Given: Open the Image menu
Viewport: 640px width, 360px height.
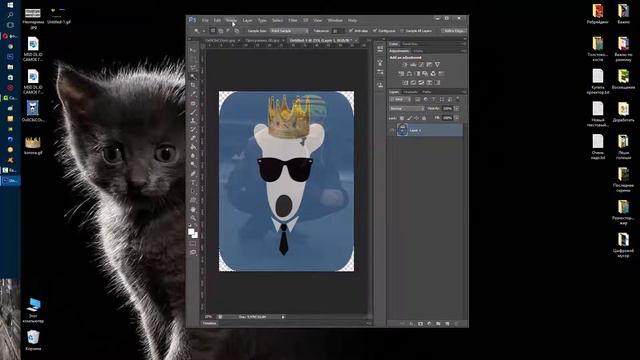Looking at the screenshot, I should point(231,20).
